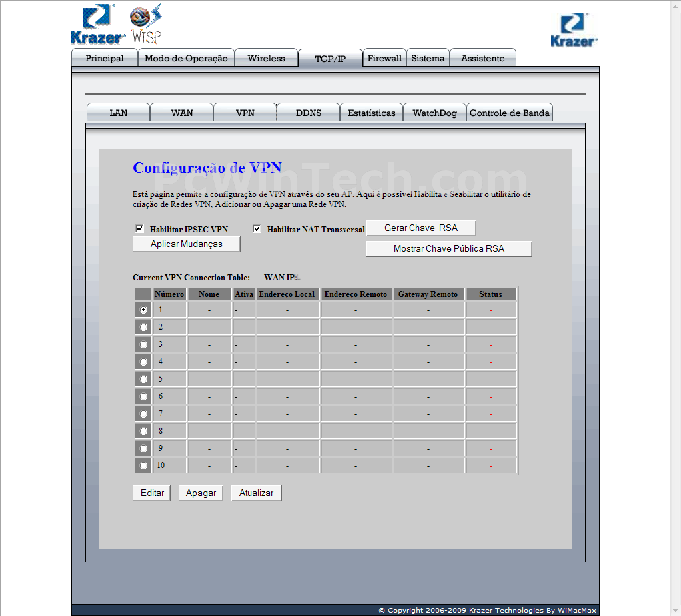The image size is (681, 616).
Task: Select the radio button for connection 5
Action: 143,379
